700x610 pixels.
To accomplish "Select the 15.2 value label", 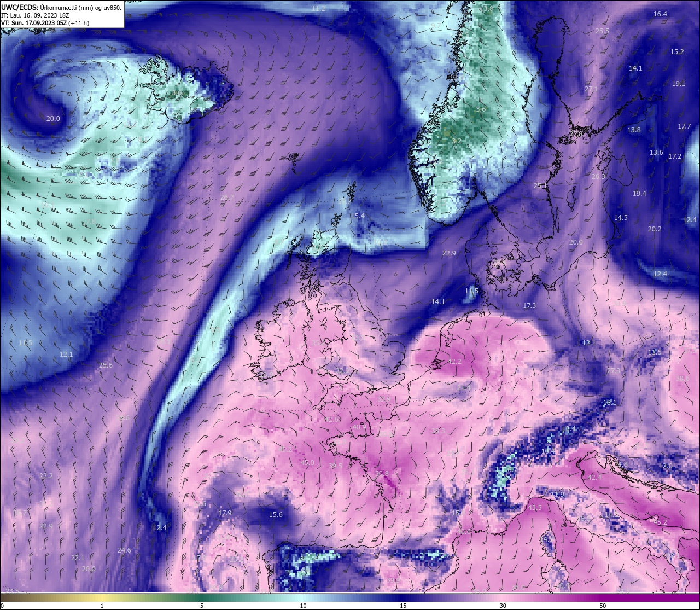I will pos(677,52).
